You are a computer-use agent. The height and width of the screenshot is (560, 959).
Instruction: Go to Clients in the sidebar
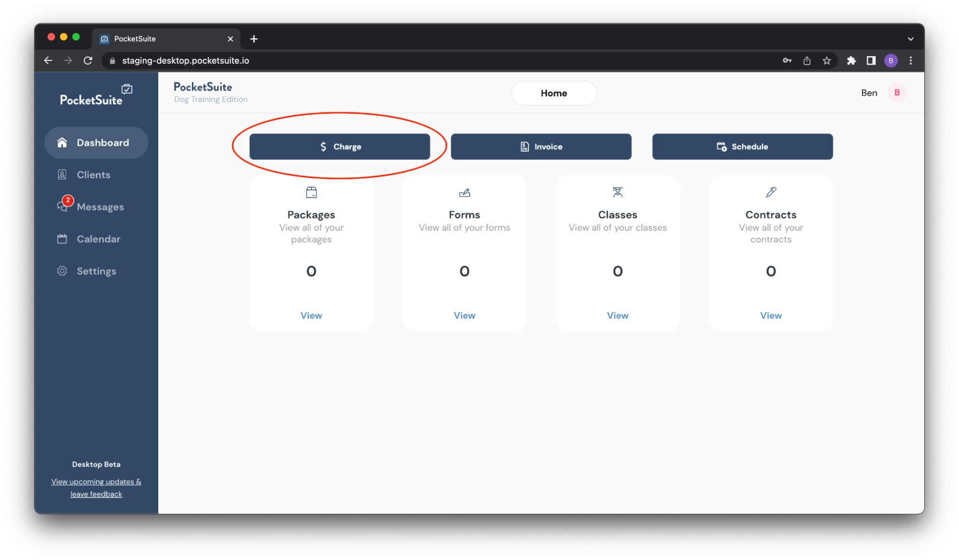click(x=94, y=175)
